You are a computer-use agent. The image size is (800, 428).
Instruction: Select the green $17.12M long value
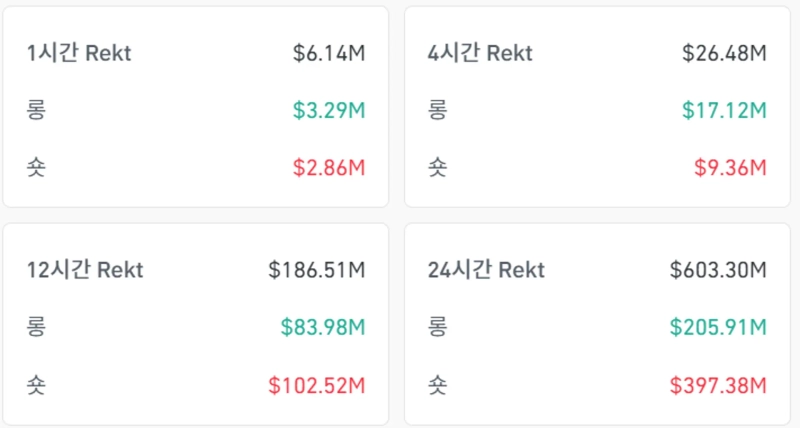point(724,110)
